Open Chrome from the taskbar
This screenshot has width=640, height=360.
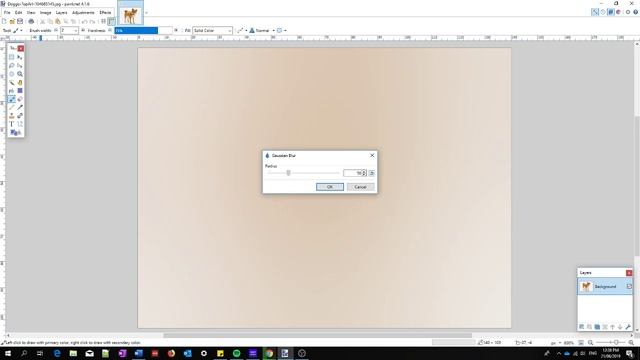pos(269,353)
